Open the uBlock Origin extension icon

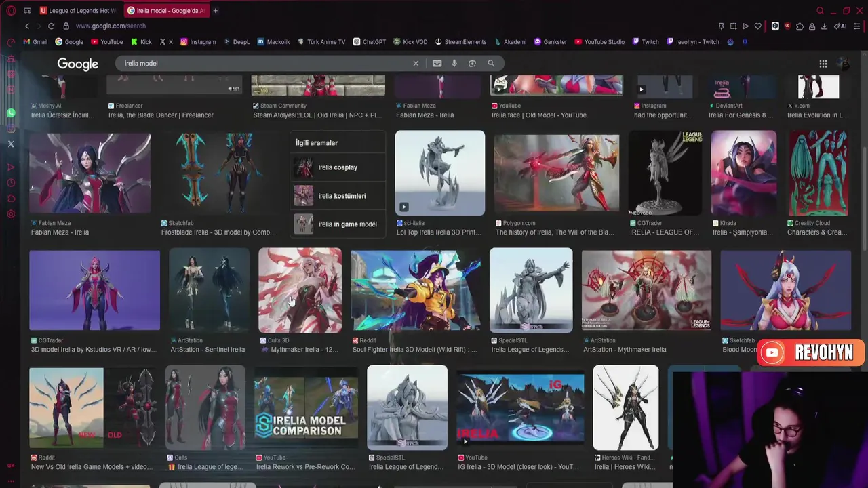tap(787, 26)
